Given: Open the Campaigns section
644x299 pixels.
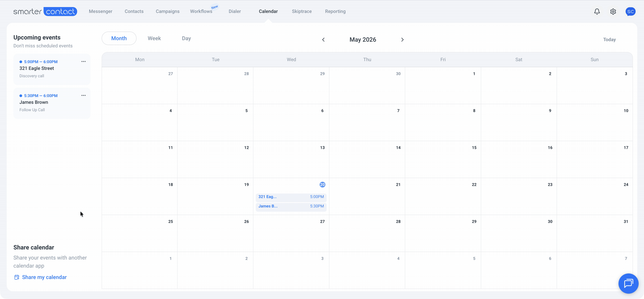Looking at the screenshot, I should [168, 11].
